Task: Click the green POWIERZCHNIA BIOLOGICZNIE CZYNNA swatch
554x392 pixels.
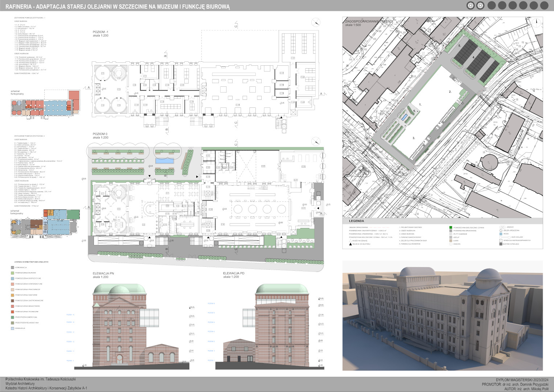Action: (451, 228)
